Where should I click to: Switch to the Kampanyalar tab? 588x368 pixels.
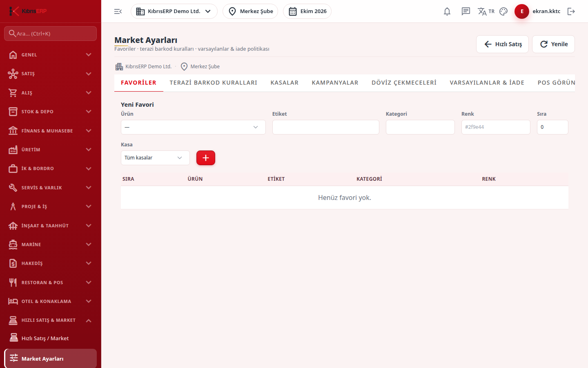pos(335,83)
